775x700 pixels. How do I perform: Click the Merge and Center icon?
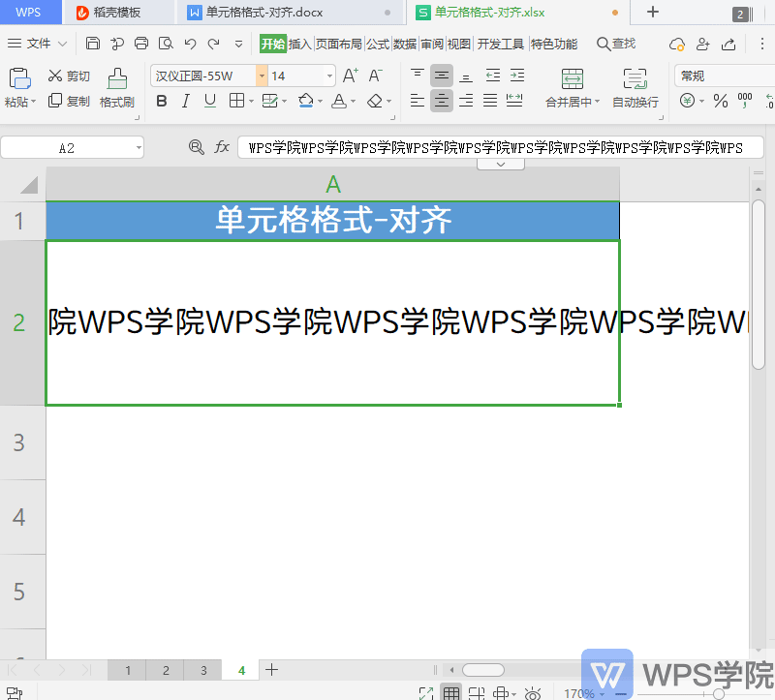(x=573, y=78)
